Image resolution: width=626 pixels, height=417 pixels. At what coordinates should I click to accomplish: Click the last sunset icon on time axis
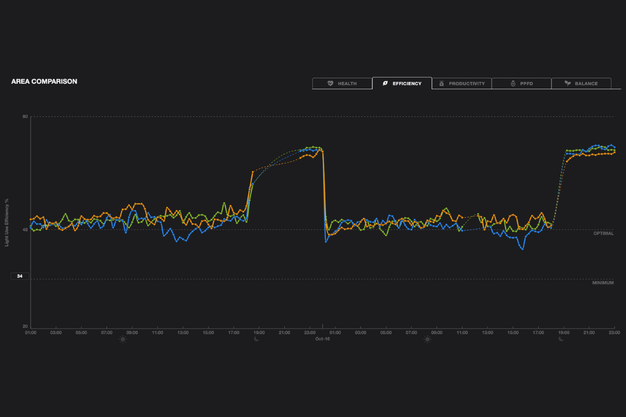click(x=561, y=339)
